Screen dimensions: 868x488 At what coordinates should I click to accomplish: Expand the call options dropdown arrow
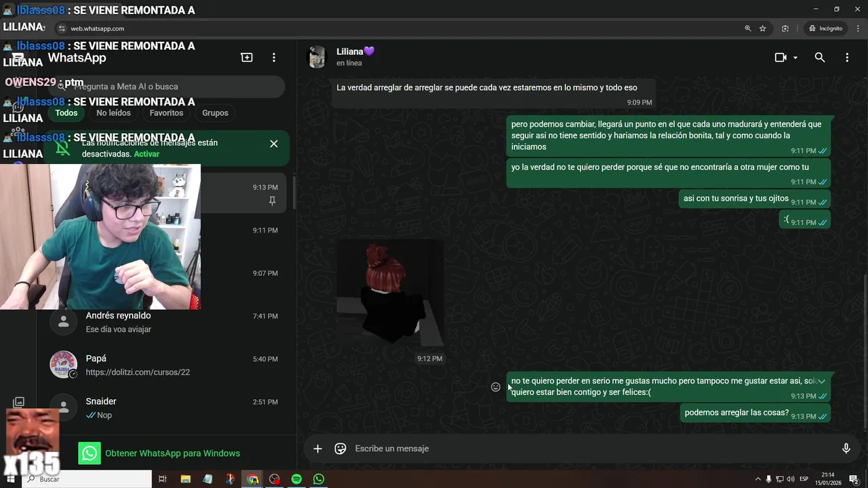(x=795, y=58)
